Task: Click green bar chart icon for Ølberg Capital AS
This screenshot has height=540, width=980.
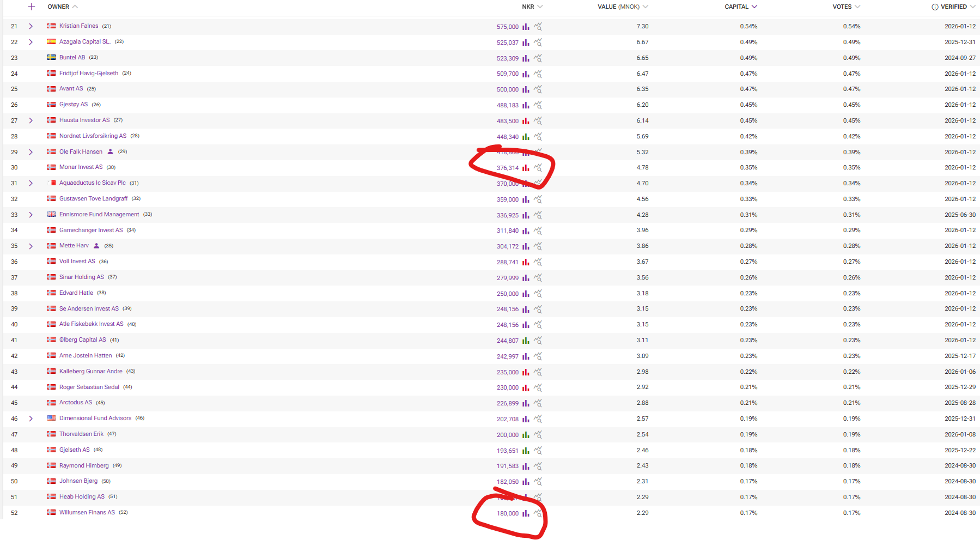Action: (526, 341)
